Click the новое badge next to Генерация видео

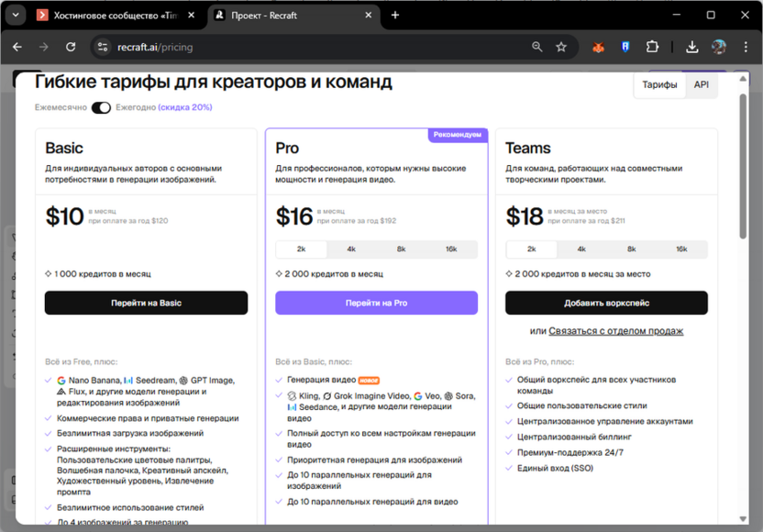pos(369,380)
